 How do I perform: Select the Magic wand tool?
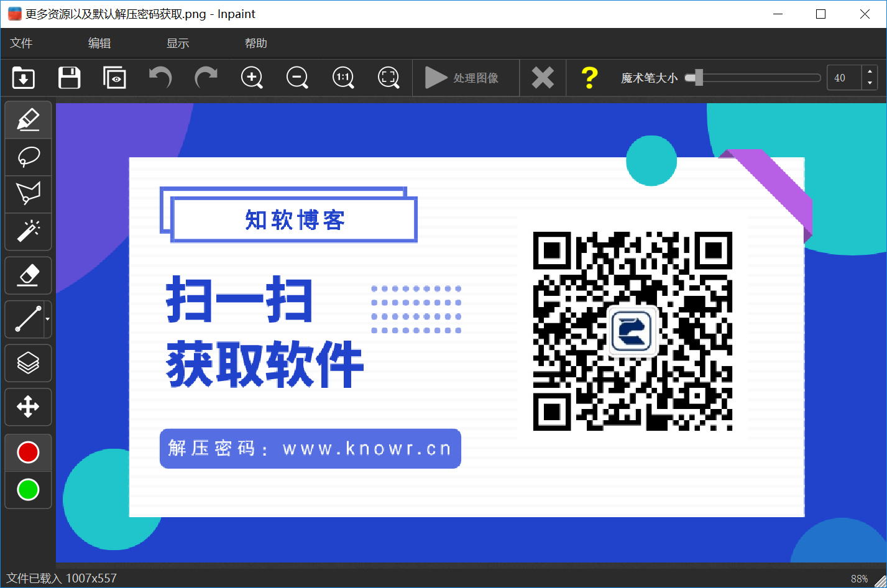click(x=28, y=231)
